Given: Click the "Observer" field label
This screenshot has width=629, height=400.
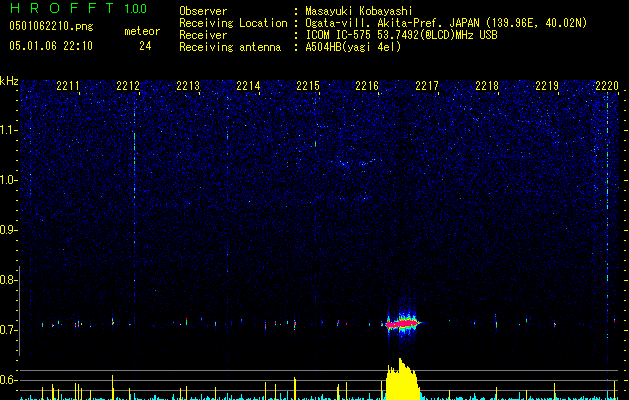Looking at the screenshot, I should tap(203, 11).
